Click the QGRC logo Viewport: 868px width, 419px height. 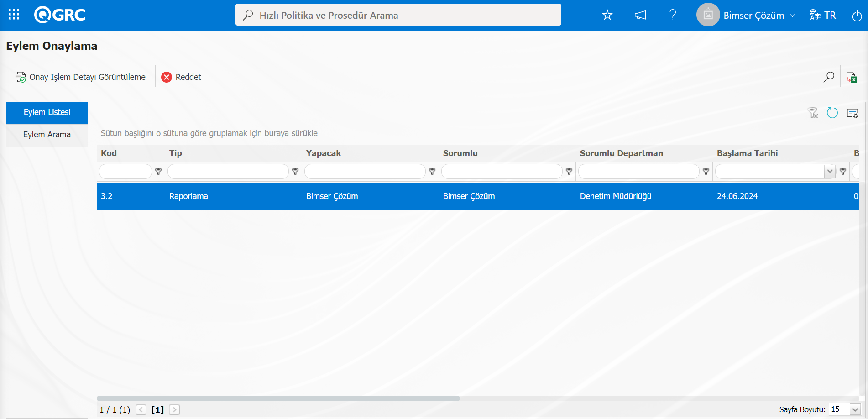click(60, 15)
